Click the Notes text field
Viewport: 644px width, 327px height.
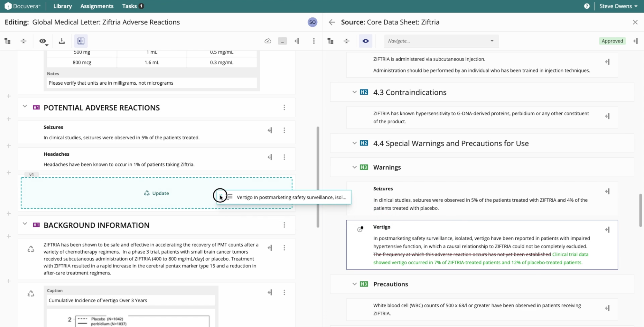tap(152, 83)
